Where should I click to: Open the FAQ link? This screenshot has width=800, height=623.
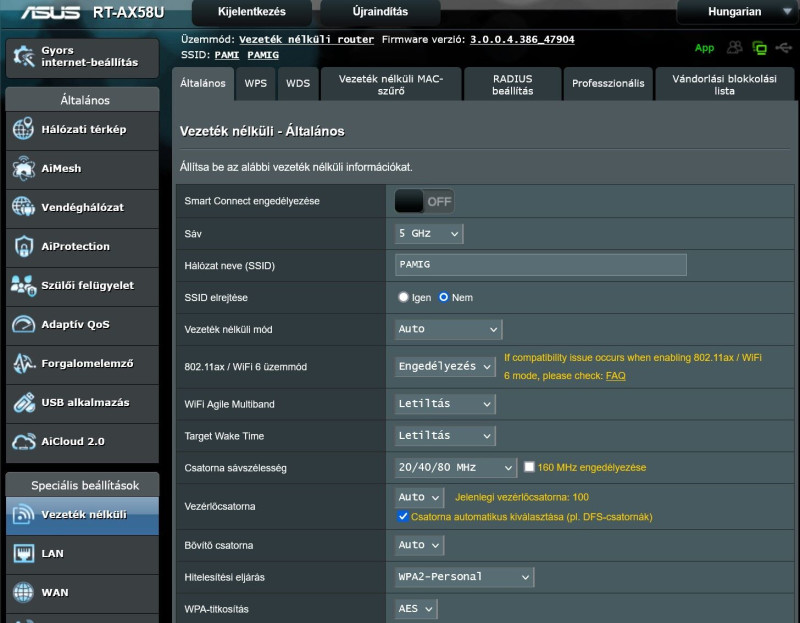(x=615, y=376)
